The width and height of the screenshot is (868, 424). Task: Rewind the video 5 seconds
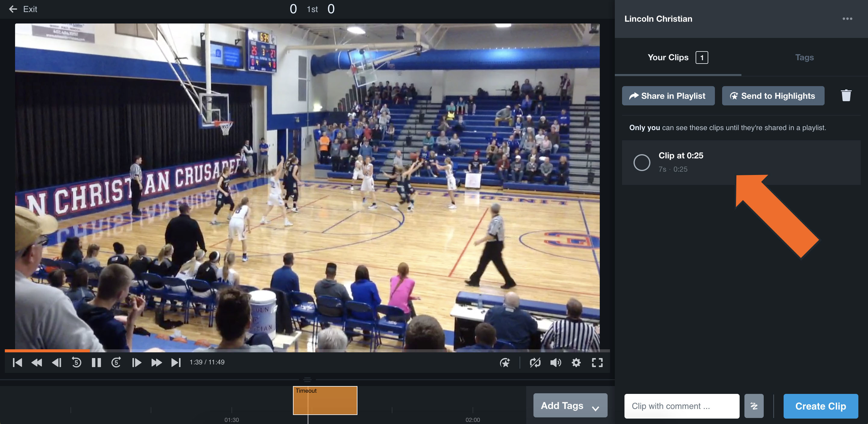(x=77, y=362)
